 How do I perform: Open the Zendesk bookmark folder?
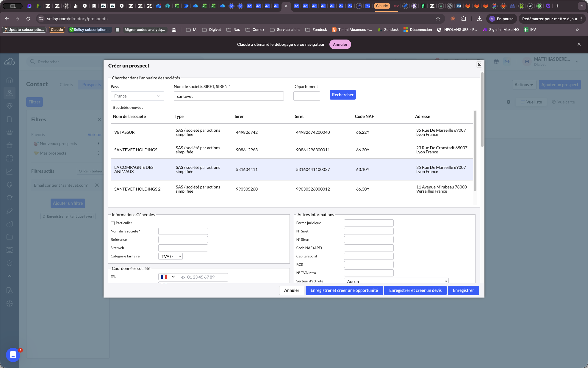[316, 30]
